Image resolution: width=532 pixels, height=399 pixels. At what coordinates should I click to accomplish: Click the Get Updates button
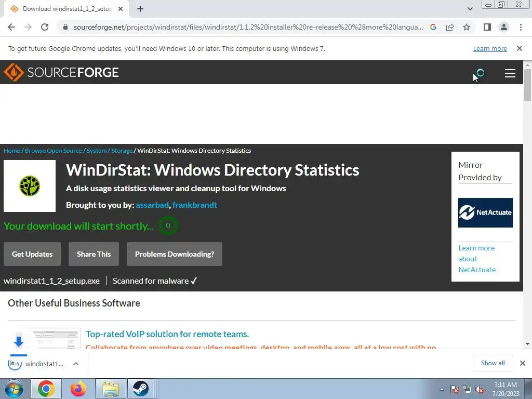[32, 254]
